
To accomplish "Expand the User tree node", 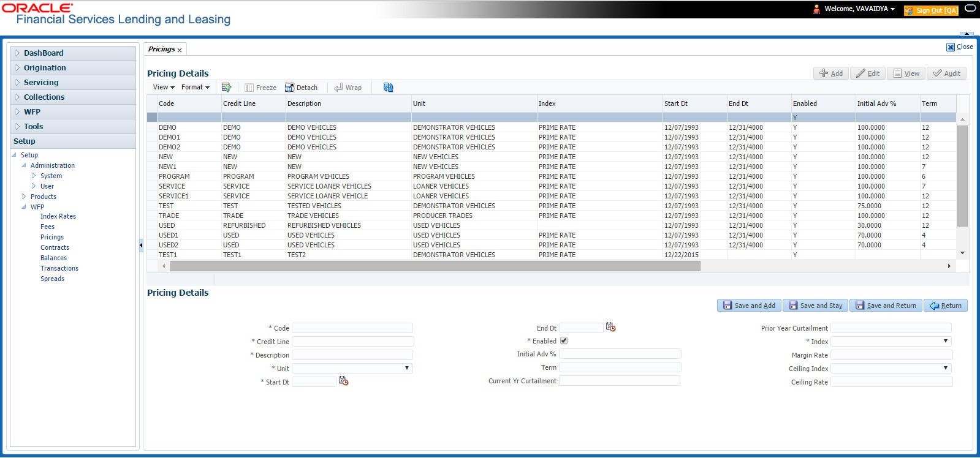I will click(34, 186).
